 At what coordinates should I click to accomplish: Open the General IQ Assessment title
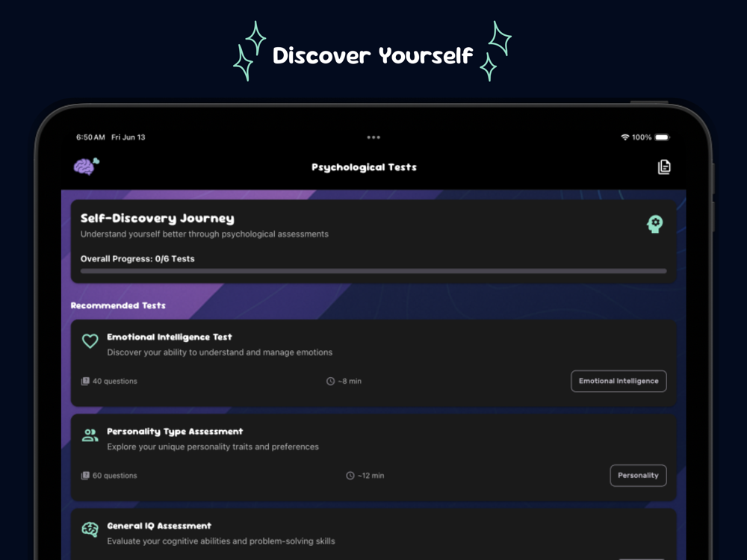[x=159, y=526]
